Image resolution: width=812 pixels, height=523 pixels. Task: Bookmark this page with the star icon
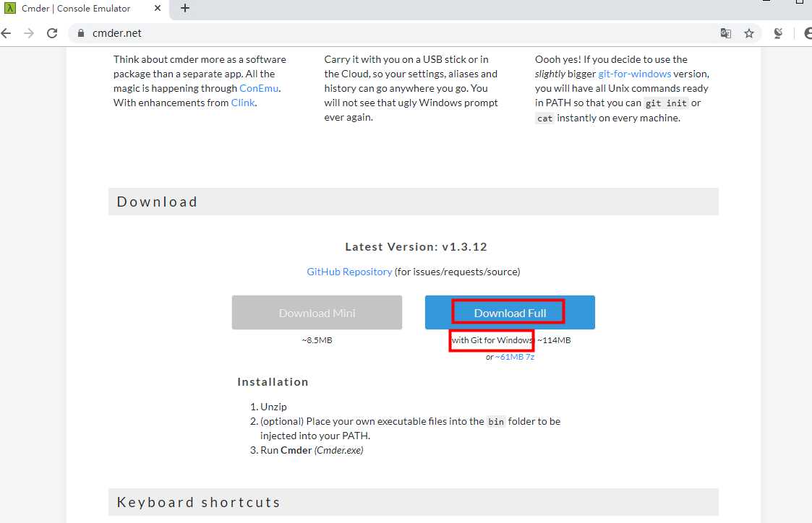pos(749,33)
